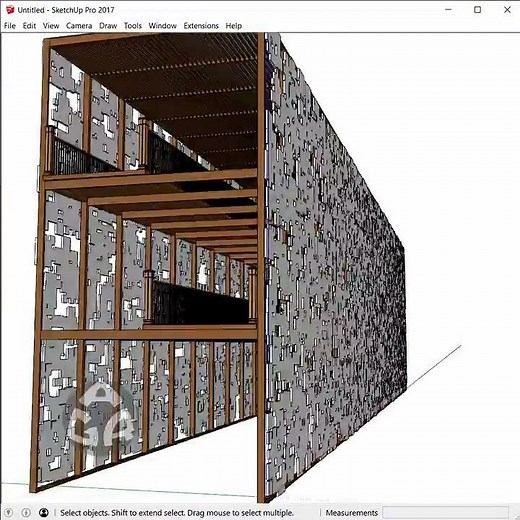Open the Window menu
The width and height of the screenshot is (520, 520).
click(163, 26)
